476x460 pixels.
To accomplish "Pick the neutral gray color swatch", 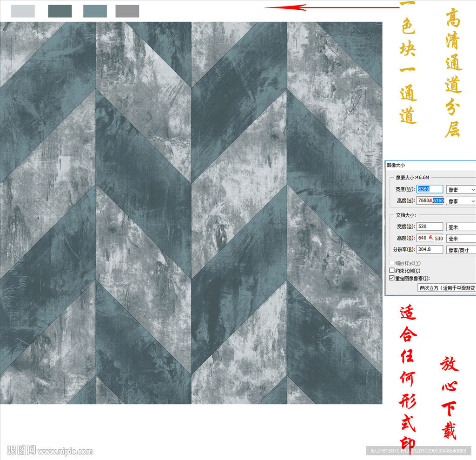I will 127,11.
